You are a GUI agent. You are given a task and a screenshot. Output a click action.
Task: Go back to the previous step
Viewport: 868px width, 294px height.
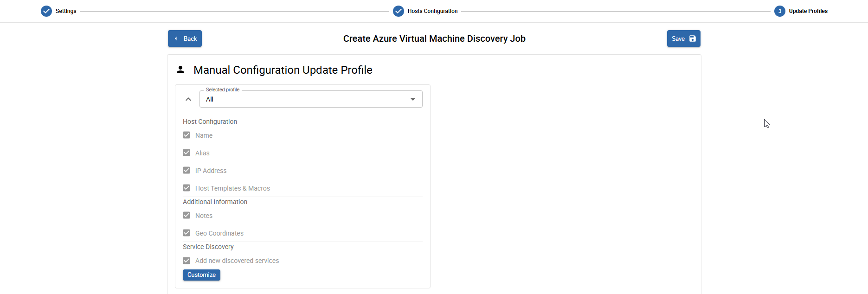[185, 38]
